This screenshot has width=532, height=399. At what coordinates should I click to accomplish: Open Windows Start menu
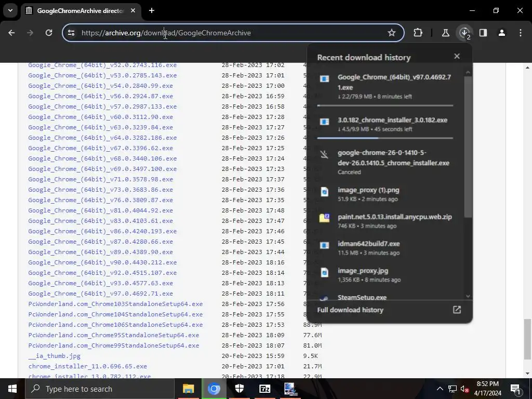click(x=12, y=389)
